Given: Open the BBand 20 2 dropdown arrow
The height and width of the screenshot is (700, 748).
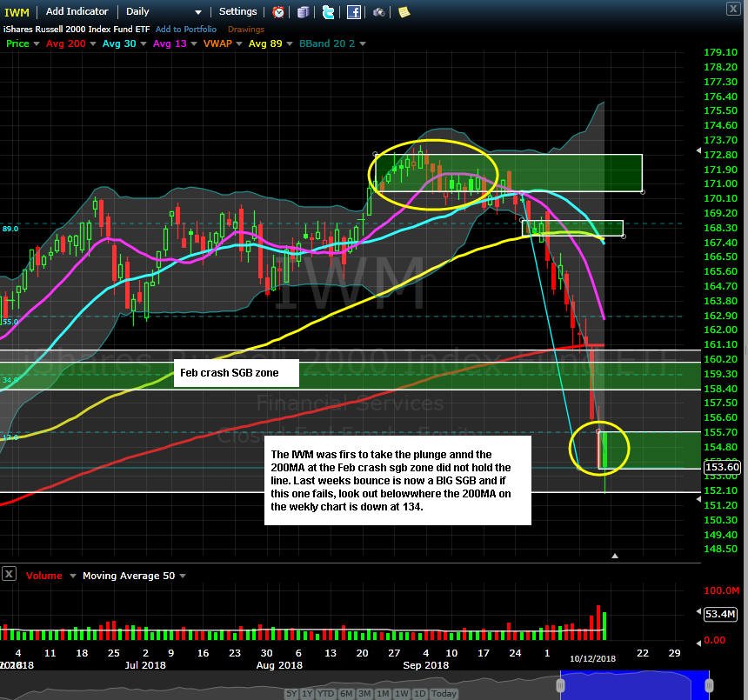Looking at the screenshot, I should click(x=363, y=43).
